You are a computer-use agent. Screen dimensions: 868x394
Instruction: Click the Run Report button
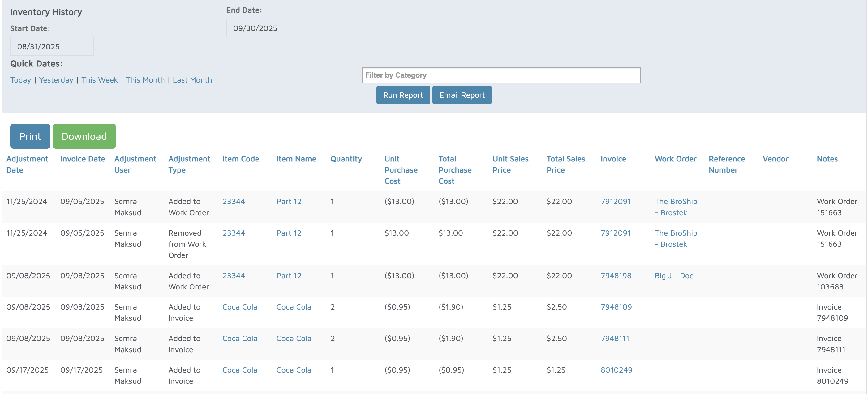pos(403,95)
